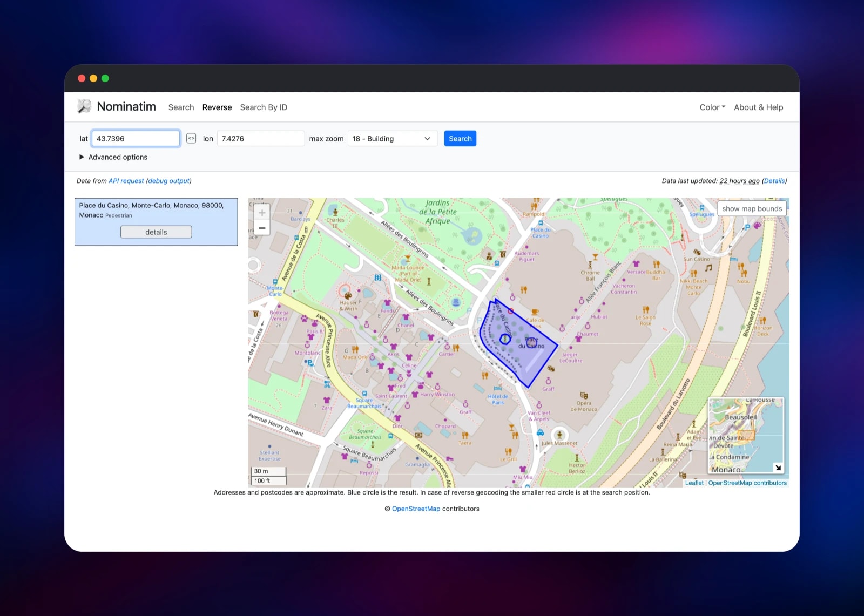Open details for Place du Casino result
The width and height of the screenshot is (864, 616).
[x=156, y=232]
